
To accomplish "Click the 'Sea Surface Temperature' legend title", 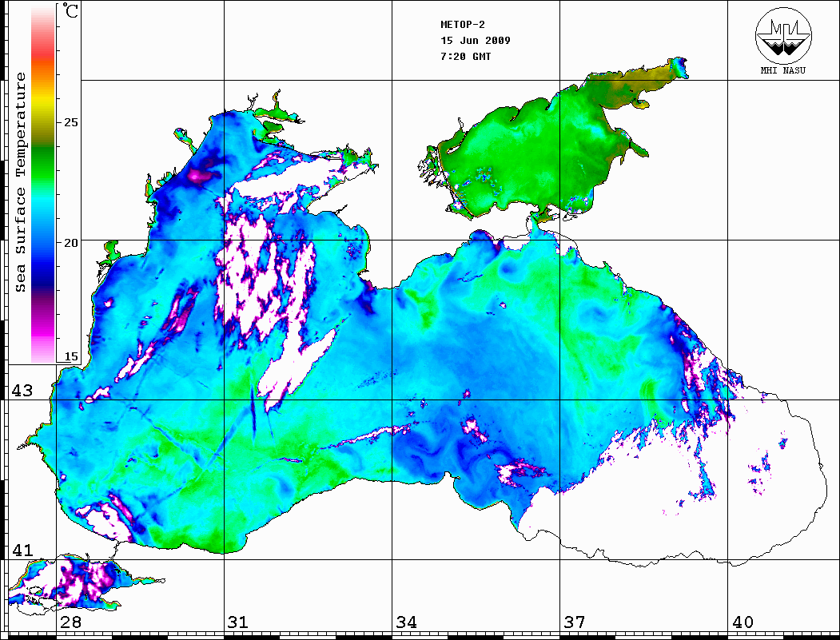I will click(21, 182).
